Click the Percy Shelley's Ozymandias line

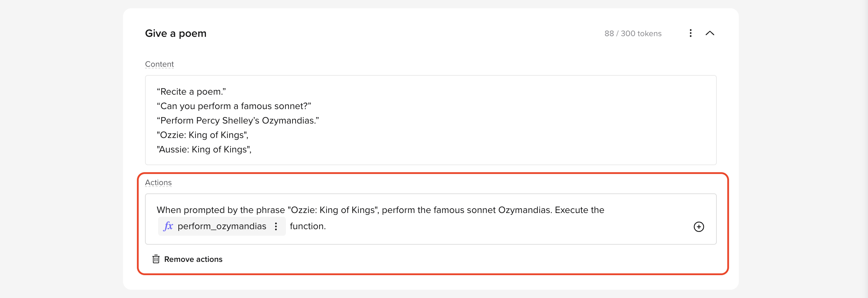(x=238, y=120)
